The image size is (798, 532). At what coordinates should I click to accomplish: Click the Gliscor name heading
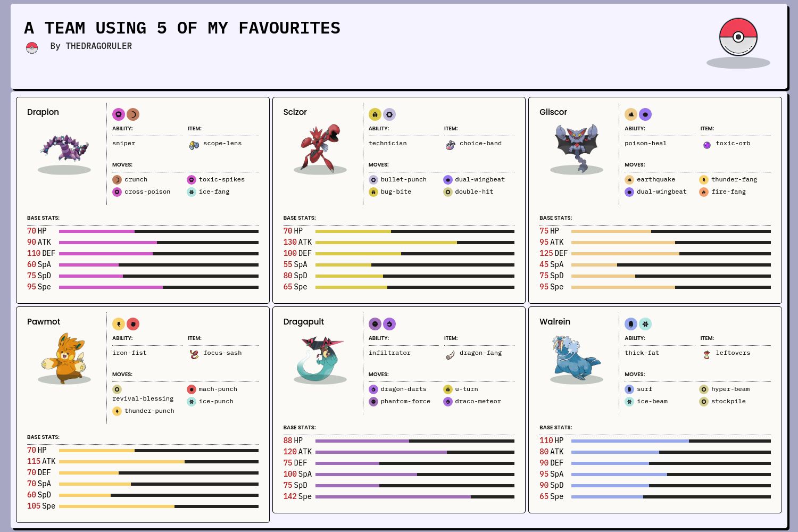[553, 112]
